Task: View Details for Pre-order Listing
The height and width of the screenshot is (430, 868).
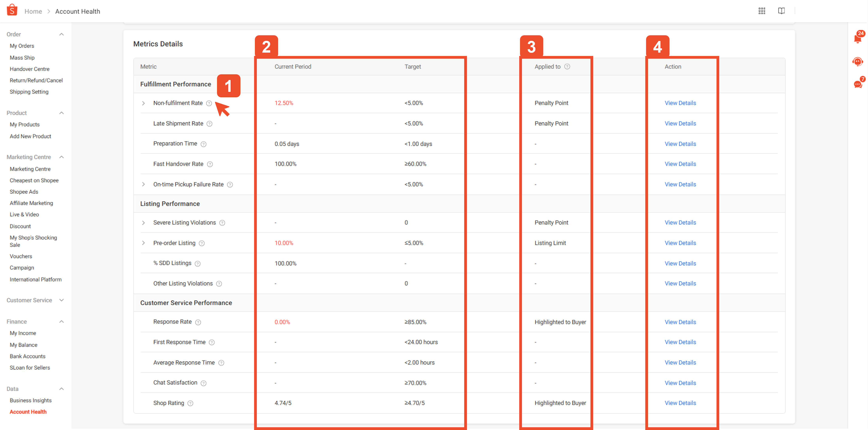Action: pos(680,243)
